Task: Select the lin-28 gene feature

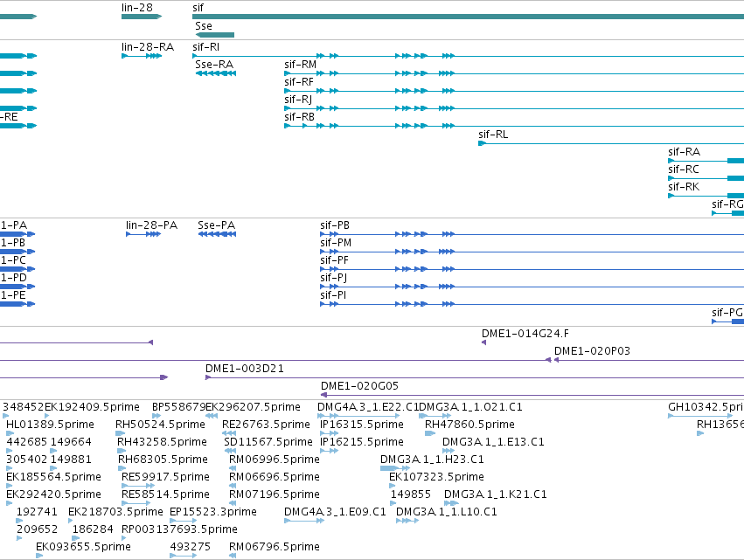Action: [142, 17]
